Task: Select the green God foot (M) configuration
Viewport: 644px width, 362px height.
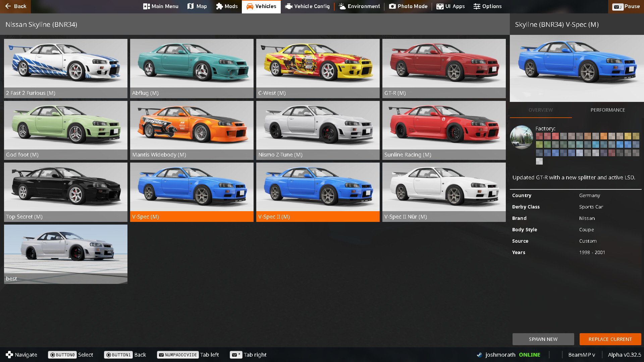Action: pyautogui.click(x=66, y=130)
